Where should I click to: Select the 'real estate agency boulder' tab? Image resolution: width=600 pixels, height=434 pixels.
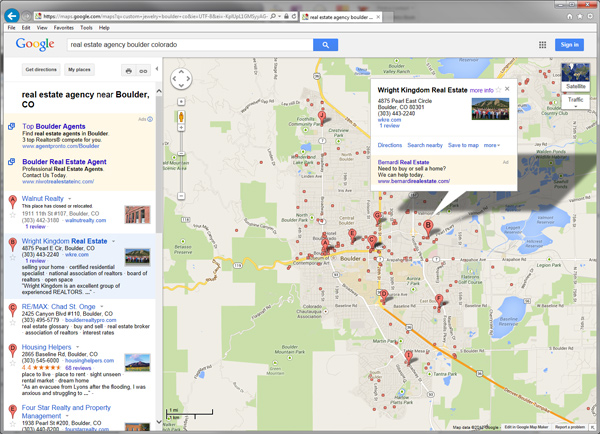click(341, 17)
